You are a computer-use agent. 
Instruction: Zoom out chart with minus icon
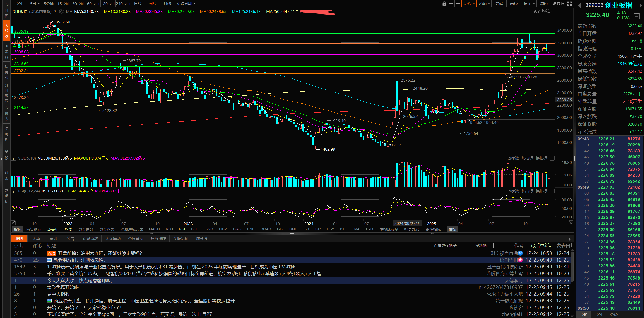click(x=458, y=4)
